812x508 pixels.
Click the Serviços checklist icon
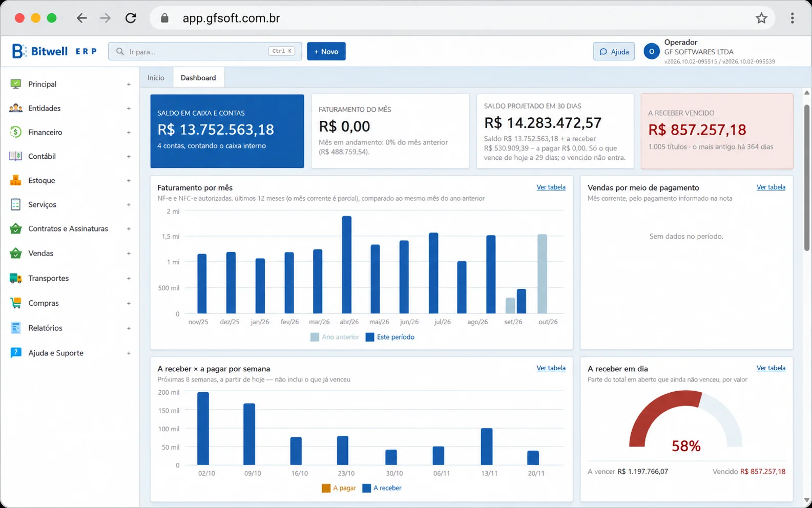click(16, 204)
